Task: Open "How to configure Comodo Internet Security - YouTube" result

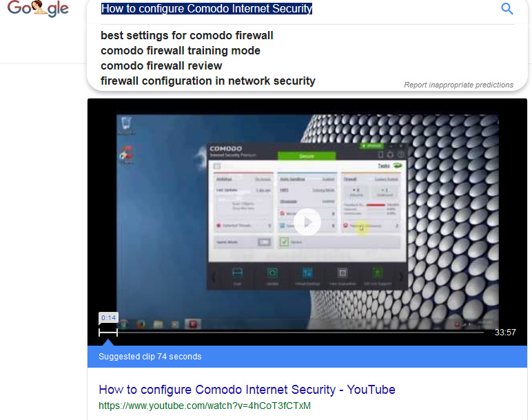Action: tap(247, 390)
